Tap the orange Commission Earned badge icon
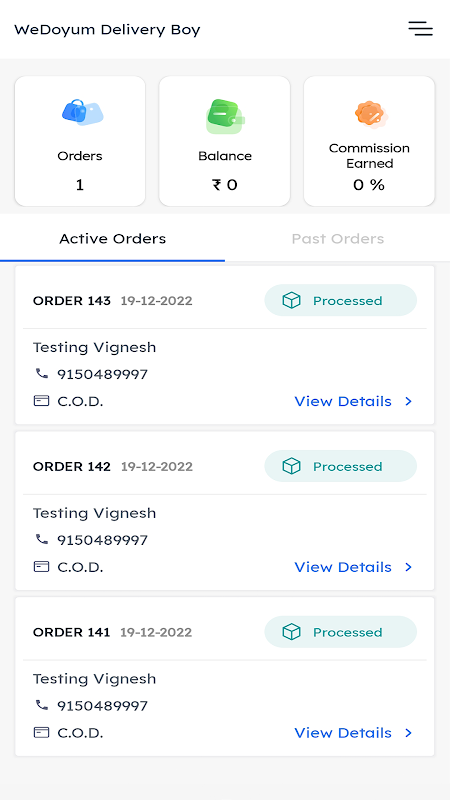Image resolution: width=450 pixels, height=800 pixels. 371,114
